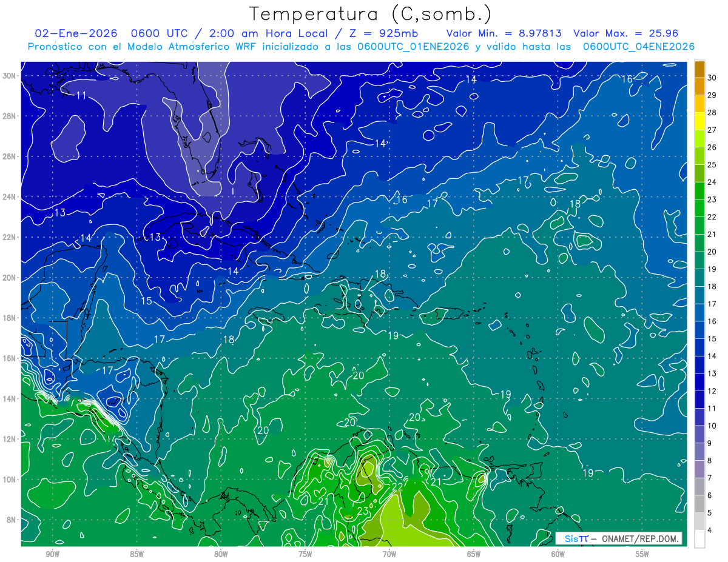Click the 8N latitude axis label
Image resolution: width=728 pixels, height=562 pixels.
click(x=12, y=520)
